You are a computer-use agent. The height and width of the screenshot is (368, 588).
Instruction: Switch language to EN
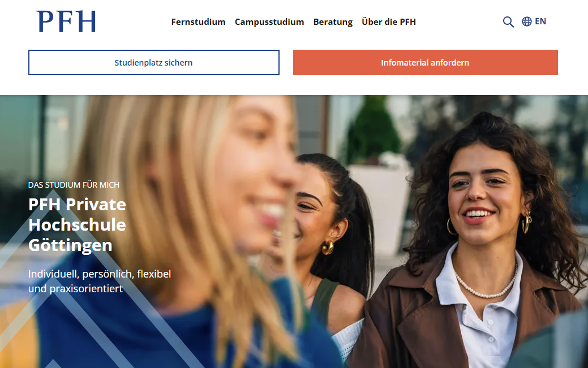click(x=540, y=21)
